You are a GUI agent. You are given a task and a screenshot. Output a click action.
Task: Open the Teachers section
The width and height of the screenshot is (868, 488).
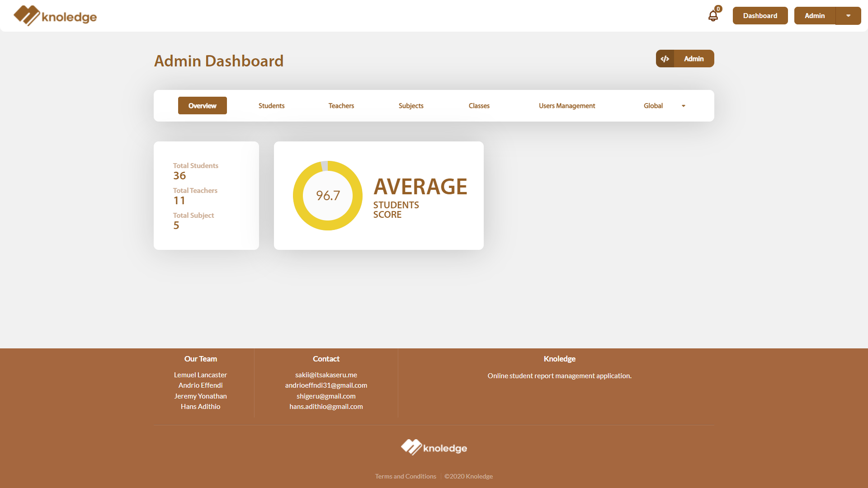click(340, 105)
